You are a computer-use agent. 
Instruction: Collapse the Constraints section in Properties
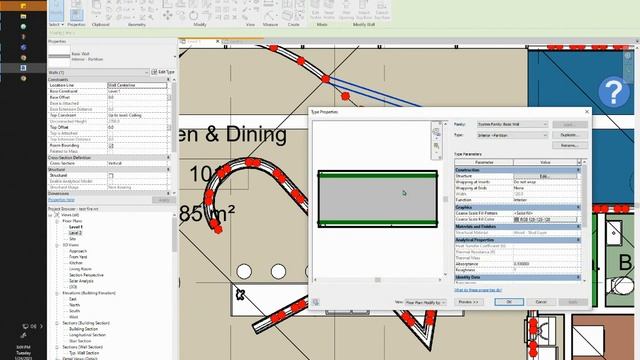tap(168, 80)
